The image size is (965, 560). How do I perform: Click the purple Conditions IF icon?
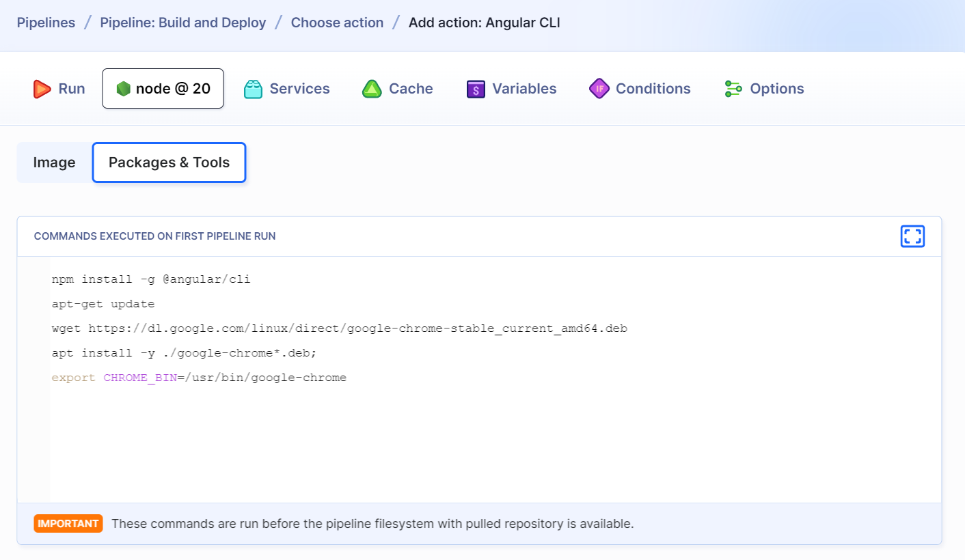[599, 89]
